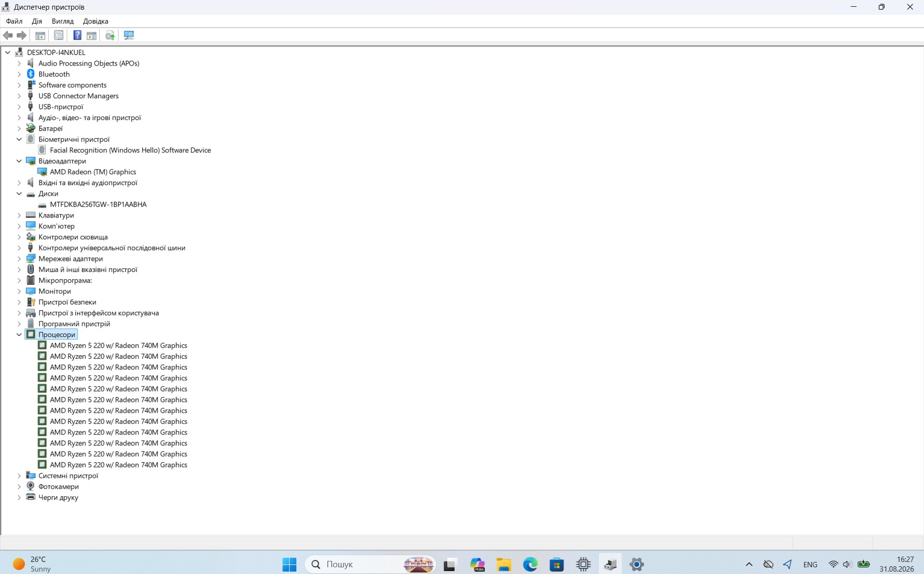Select Вхідні та вихідні аудіопристрої
Viewport: 924px width, 574px height.
click(88, 182)
